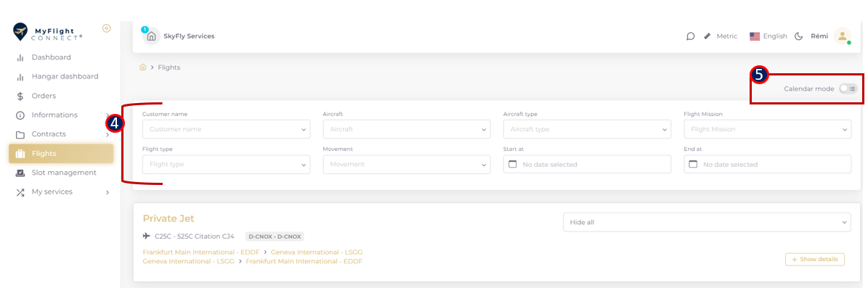The width and height of the screenshot is (868, 288).
Task: Open Rémi user avatar menu
Action: (x=842, y=36)
